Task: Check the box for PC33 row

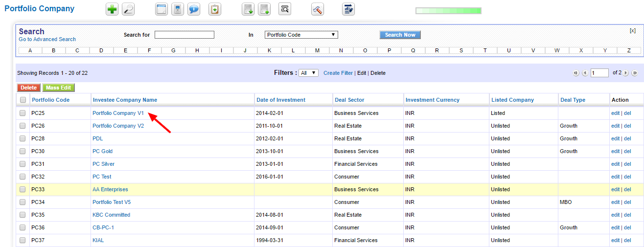Action: coord(23,189)
